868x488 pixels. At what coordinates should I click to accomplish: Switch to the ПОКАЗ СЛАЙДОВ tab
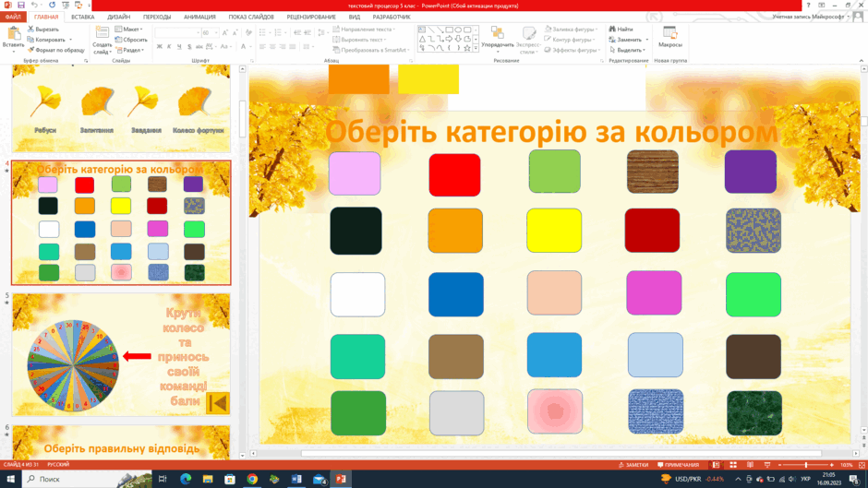coord(251,17)
